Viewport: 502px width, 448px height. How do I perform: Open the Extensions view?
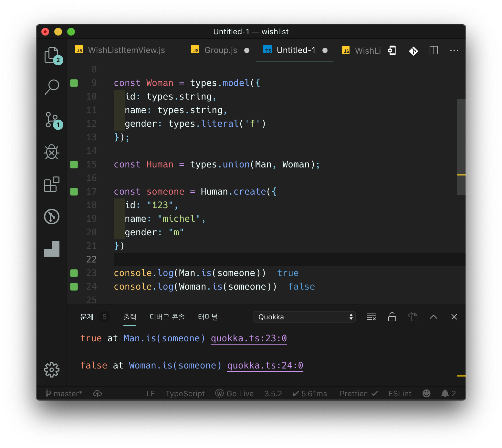click(x=52, y=184)
